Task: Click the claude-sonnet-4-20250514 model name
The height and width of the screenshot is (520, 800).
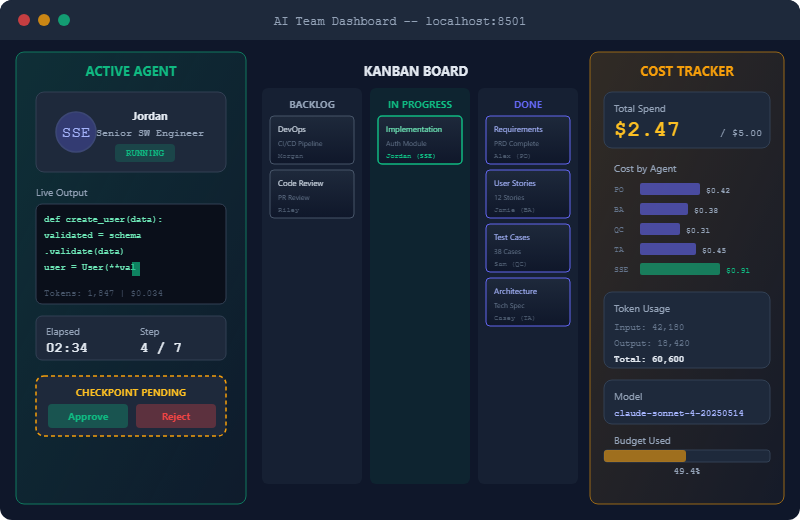Action: (x=679, y=413)
